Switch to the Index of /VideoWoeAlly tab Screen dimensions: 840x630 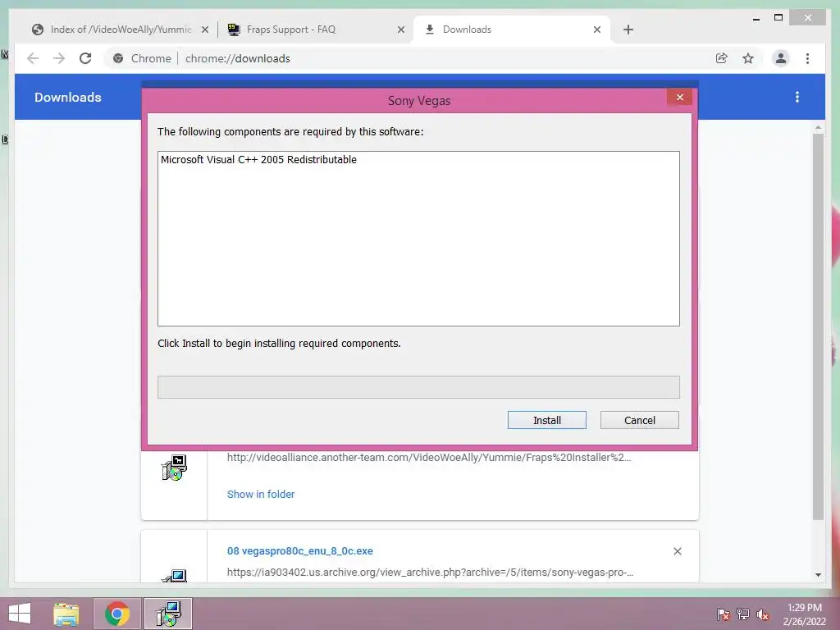click(121, 30)
